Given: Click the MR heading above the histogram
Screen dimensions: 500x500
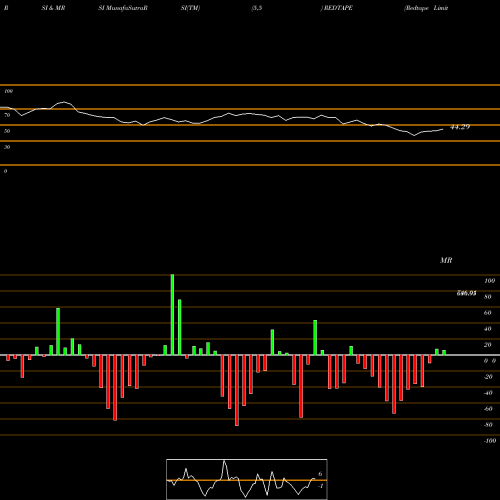Looking at the screenshot, I should (x=446, y=260).
